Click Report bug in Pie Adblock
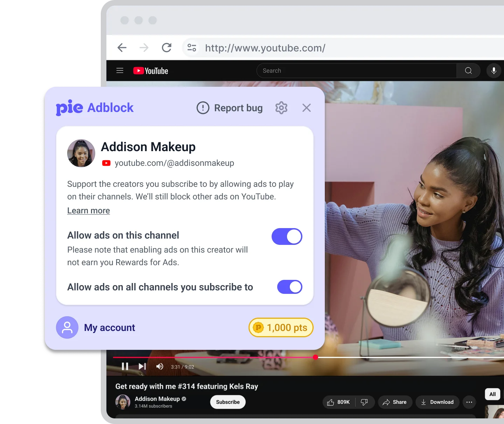The height and width of the screenshot is (424, 504). point(230,108)
